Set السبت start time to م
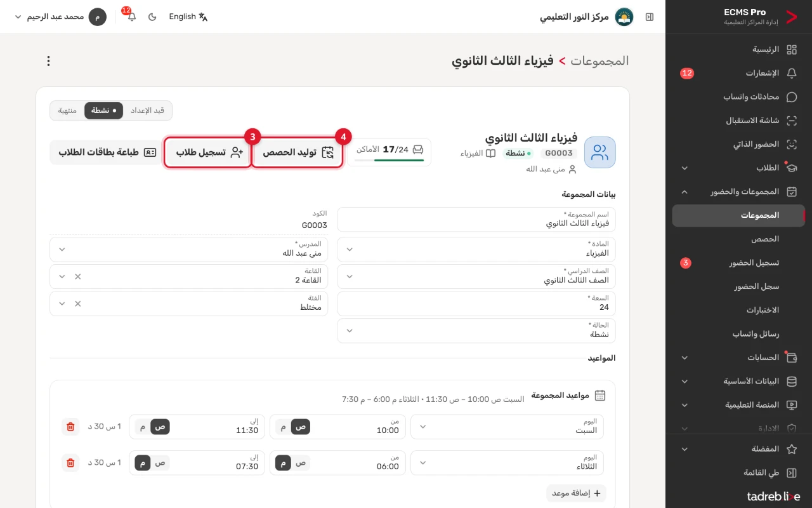Screen dimensions: 812x508 point(284,427)
